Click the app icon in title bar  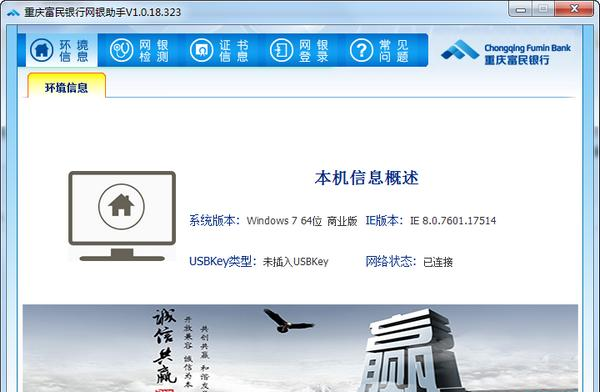[x=13, y=13]
